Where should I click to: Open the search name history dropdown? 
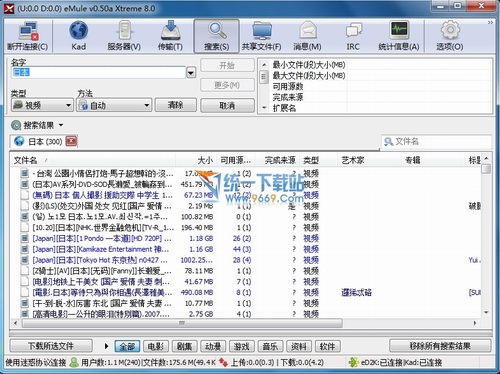point(191,72)
